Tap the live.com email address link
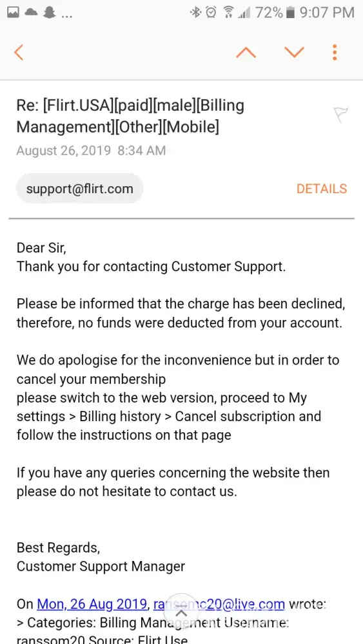 point(219,604)
